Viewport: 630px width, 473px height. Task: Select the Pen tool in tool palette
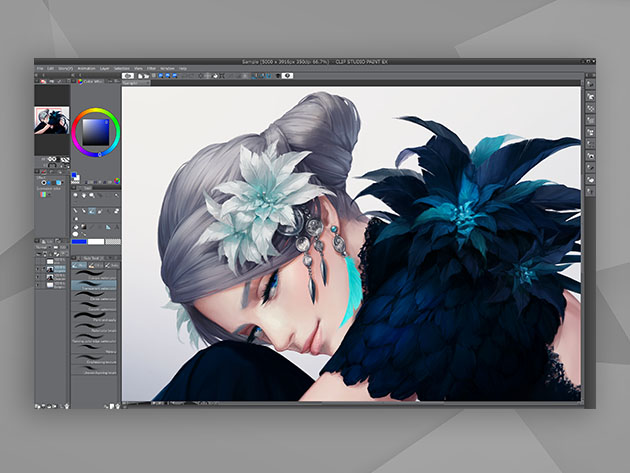76,211
